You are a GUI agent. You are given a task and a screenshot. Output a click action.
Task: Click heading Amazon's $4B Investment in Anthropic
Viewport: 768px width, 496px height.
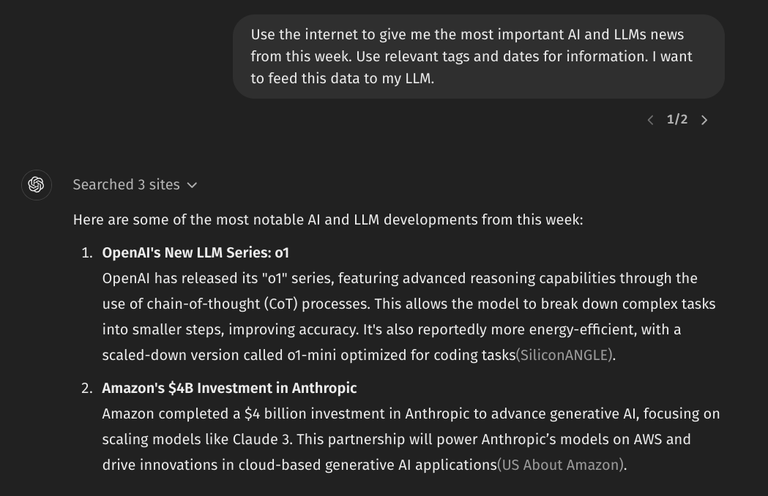[229, 388]
